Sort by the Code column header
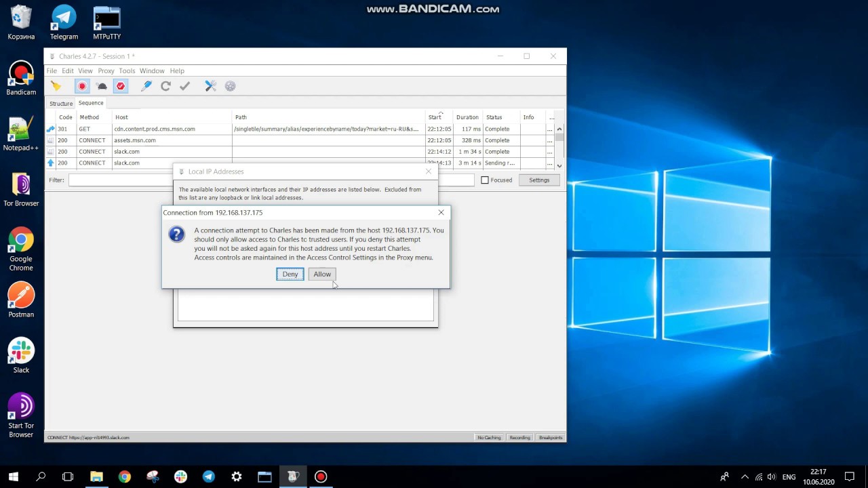The width and height of the screenshot is (868, 488). (x=65, y=117)
